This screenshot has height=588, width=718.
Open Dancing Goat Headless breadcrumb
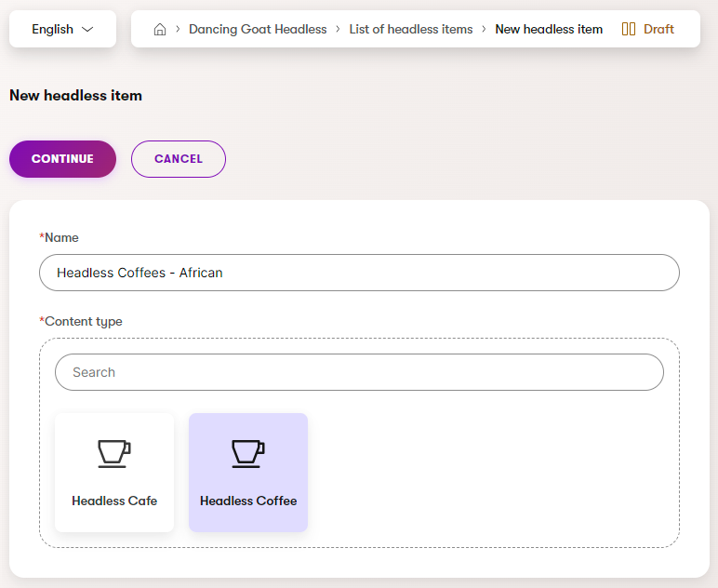click(x=258, y=29)
